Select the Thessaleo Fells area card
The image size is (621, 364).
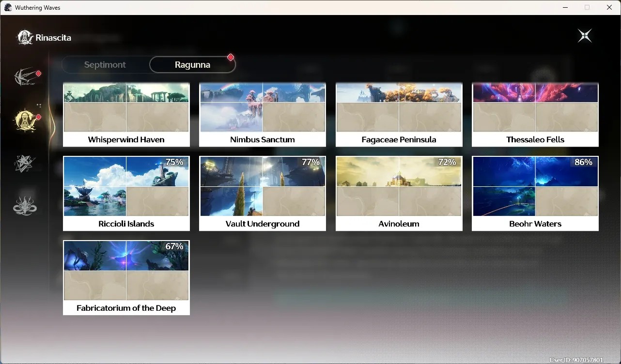tap(535, 115)
